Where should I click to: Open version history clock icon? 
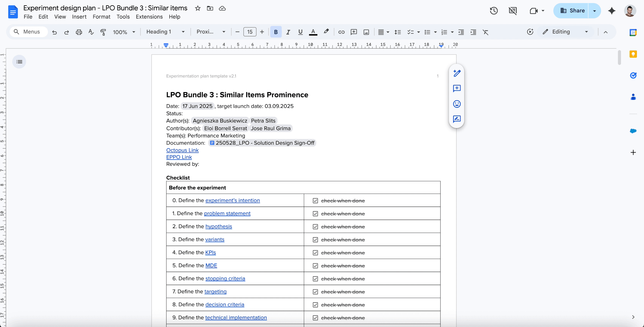point(494,11)
